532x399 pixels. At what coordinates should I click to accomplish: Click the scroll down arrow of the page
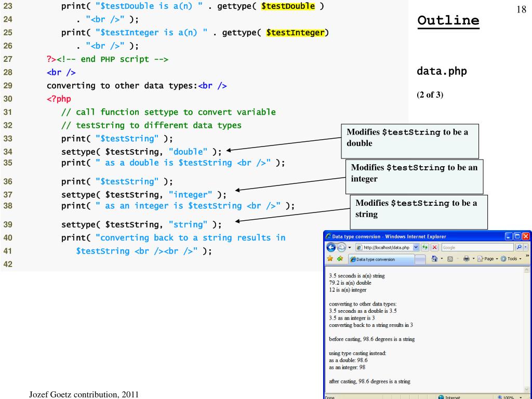coord(527,389)
